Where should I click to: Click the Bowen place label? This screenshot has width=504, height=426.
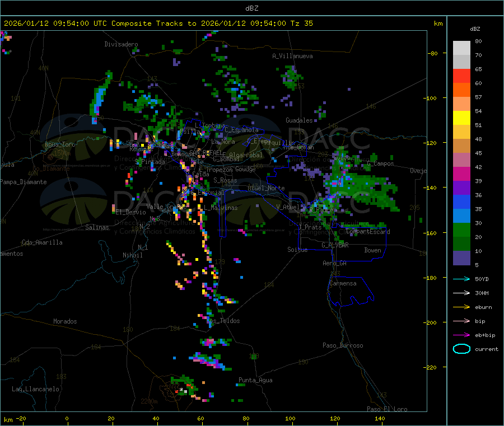pyautogui.click(x=373, y=250)
